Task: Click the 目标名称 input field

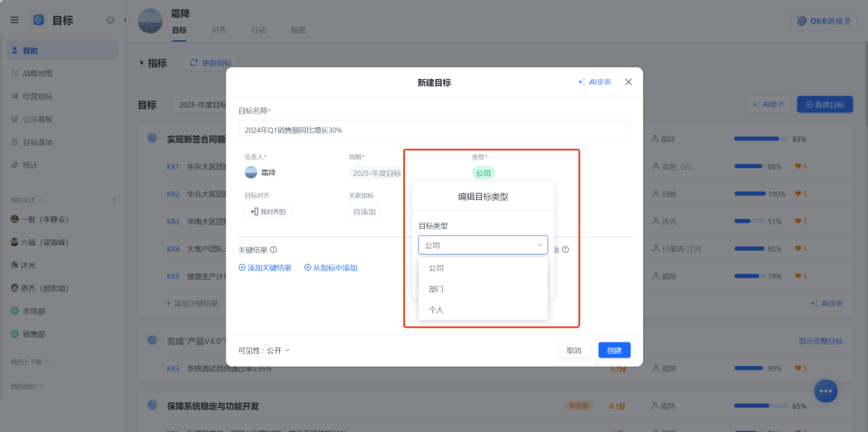Action: 434,130
